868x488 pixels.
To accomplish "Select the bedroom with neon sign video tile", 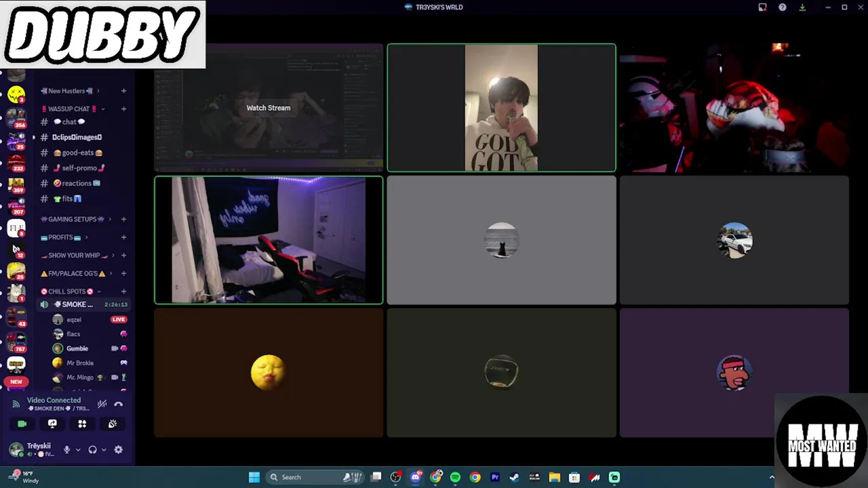I will point(269,240).
